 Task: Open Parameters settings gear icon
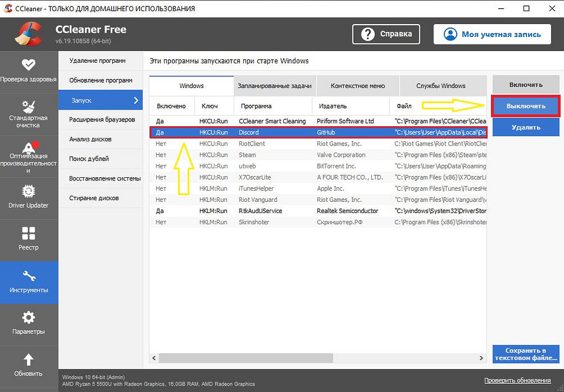[29, 317]
